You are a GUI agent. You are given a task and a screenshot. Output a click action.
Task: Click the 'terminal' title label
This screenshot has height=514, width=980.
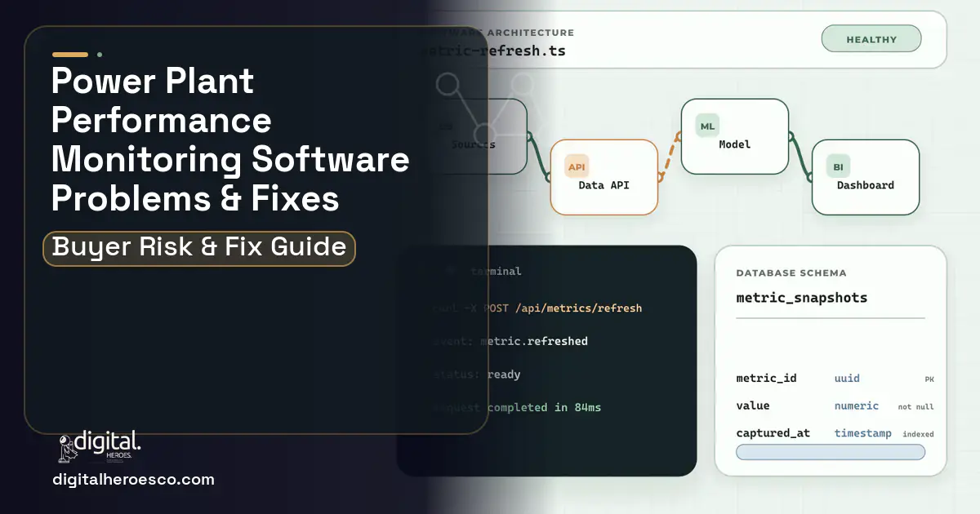click(x=496, y=271)
